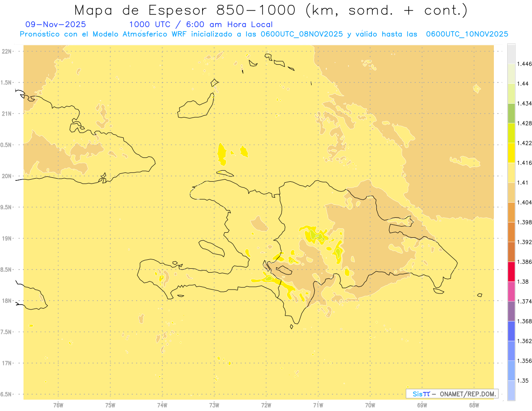The height and width of the screenshot is (411, 532).
Task: Click the '68W' longitude label
Action: click(474, 405)
